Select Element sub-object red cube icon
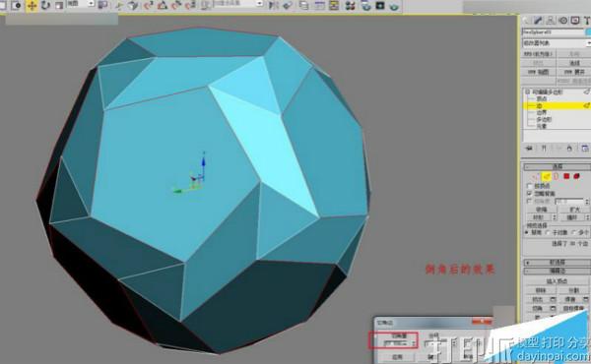 click(576, 176)
